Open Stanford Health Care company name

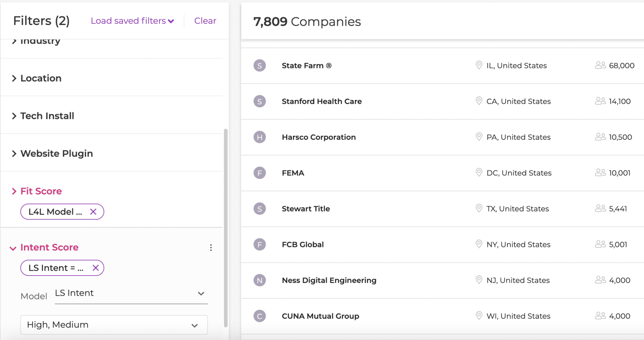322,101
